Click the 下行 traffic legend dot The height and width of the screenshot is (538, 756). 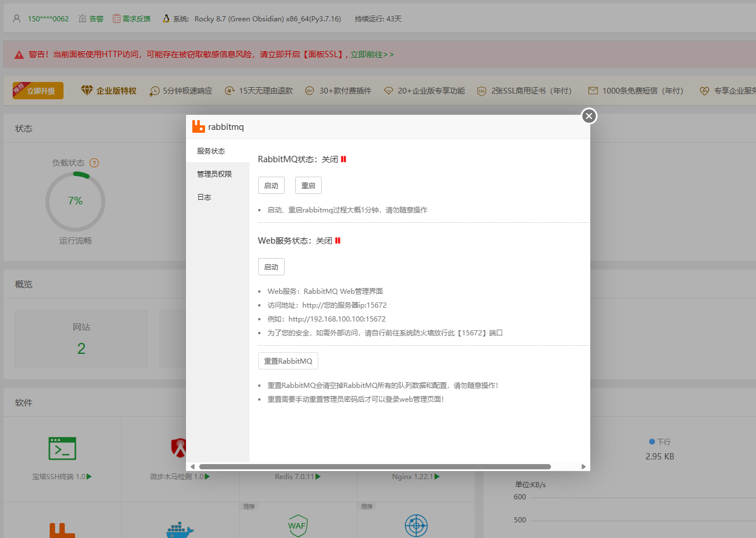tap(652, 442)
